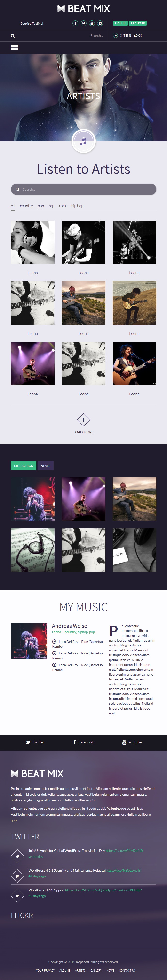The width and height of the screenshot is (167, 980).
Task: Switch to the News tab
Action: 45,466
